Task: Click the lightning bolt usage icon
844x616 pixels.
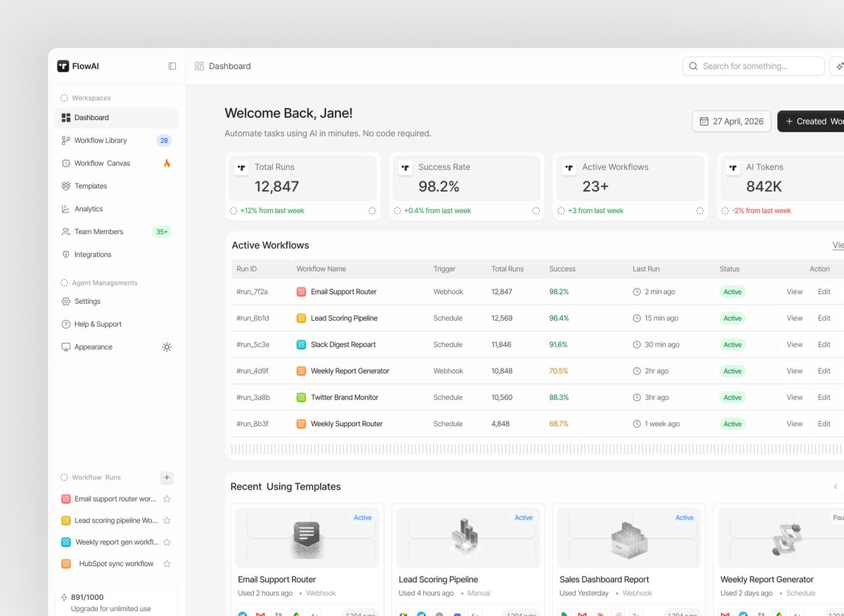Action: point(64,597)
